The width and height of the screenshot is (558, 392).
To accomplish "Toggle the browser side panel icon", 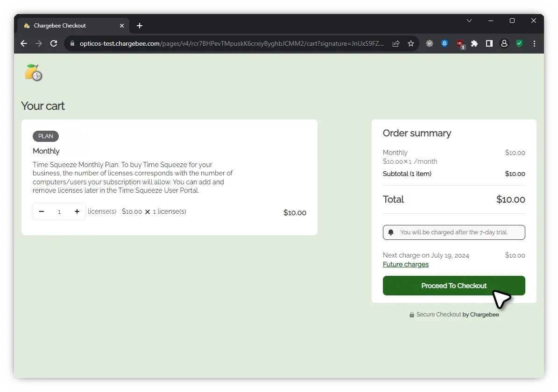I will coord(489,43).
